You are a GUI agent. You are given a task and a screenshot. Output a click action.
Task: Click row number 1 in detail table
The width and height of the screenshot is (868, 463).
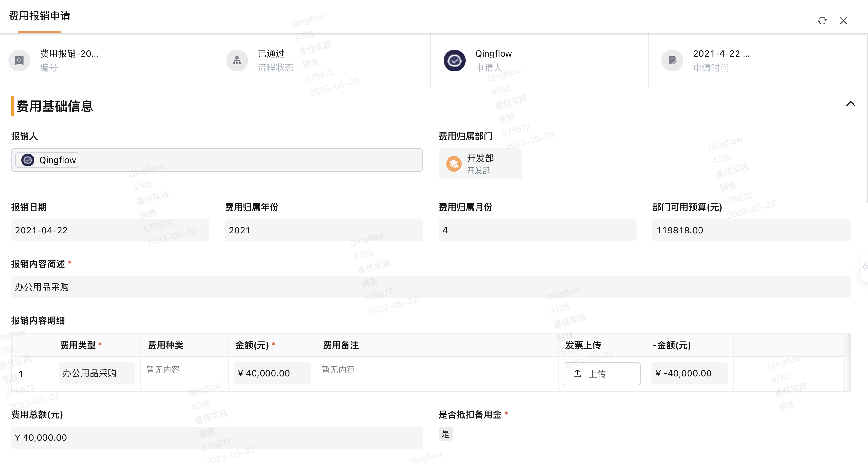21,374
